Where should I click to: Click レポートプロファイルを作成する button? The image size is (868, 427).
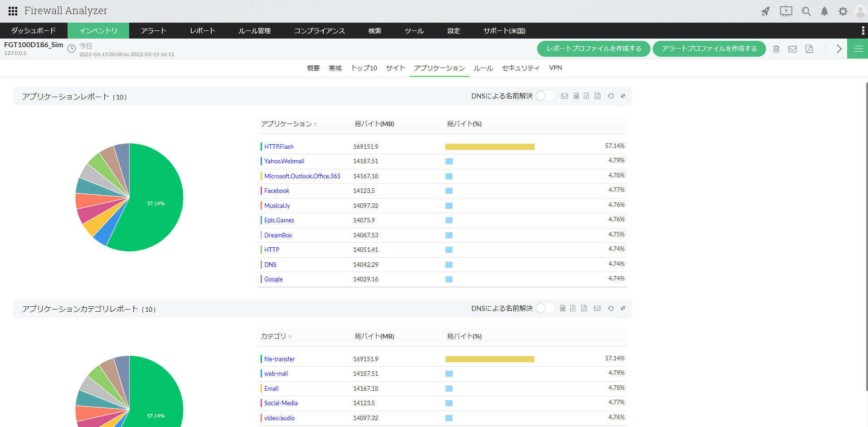pos(593,49)
